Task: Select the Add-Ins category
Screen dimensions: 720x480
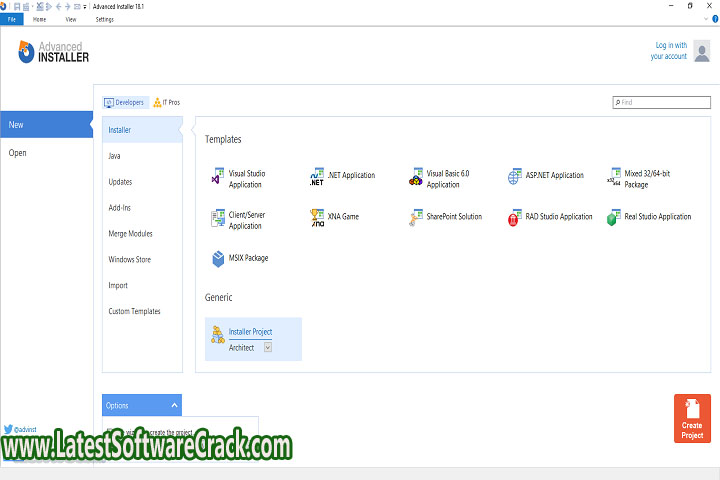Action: 119,208
